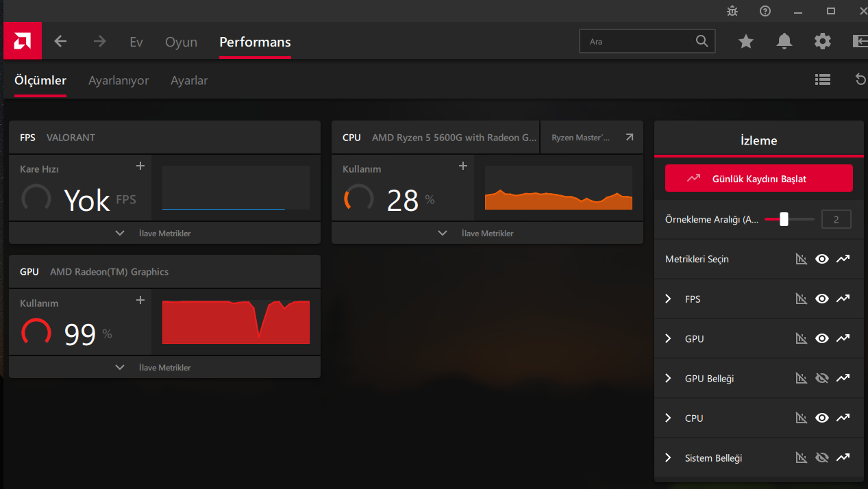Open the Oyun tab
Image resolution: width=868 pixels, height=489 pixels.
click(181, 42)
